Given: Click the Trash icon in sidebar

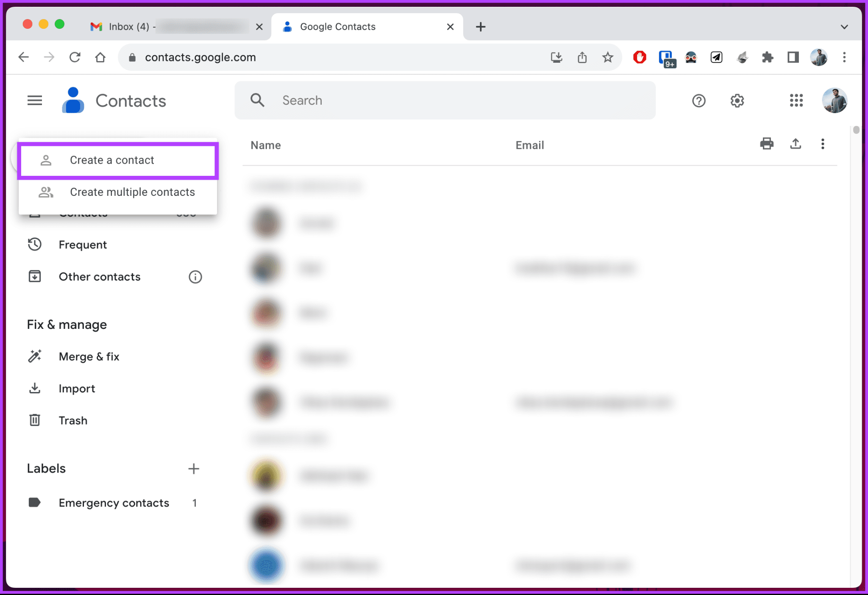Looking at the screenshot, I should point(34,420).
